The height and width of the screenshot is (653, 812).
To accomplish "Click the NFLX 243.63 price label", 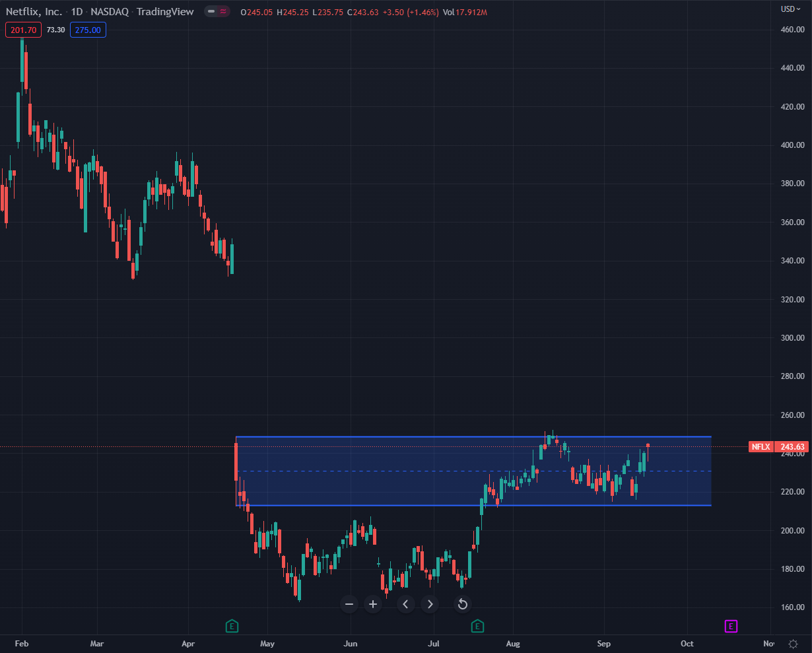I will (x=779, y=447).
